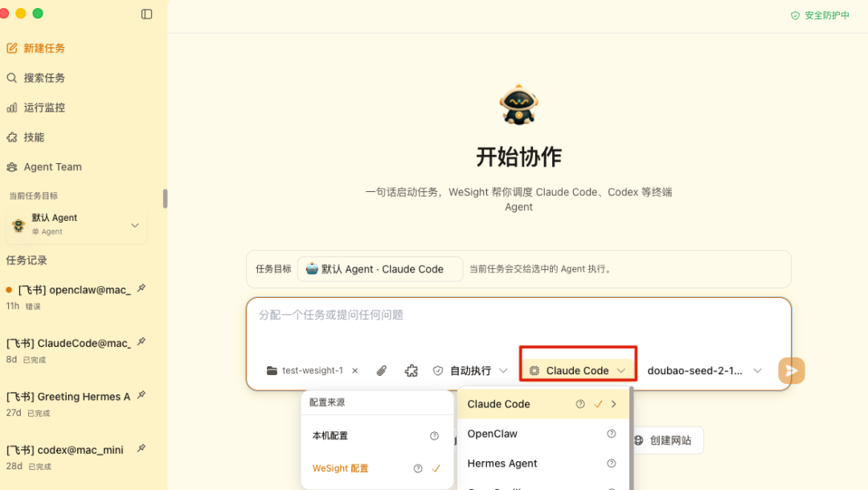Open the doubao-seed-2-1 model dropdown
Image resolution: width=868 pixels, height=490 pixels.
[704, 370]
